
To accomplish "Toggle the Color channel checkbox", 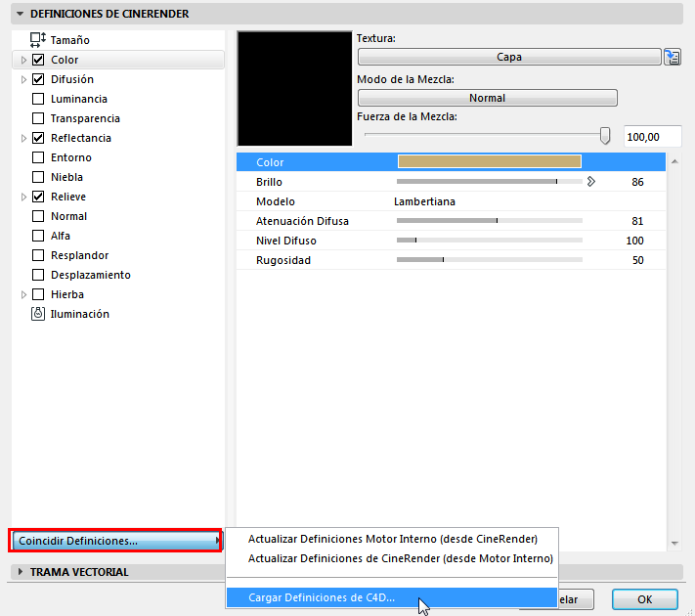I will (x=38, y=60).
